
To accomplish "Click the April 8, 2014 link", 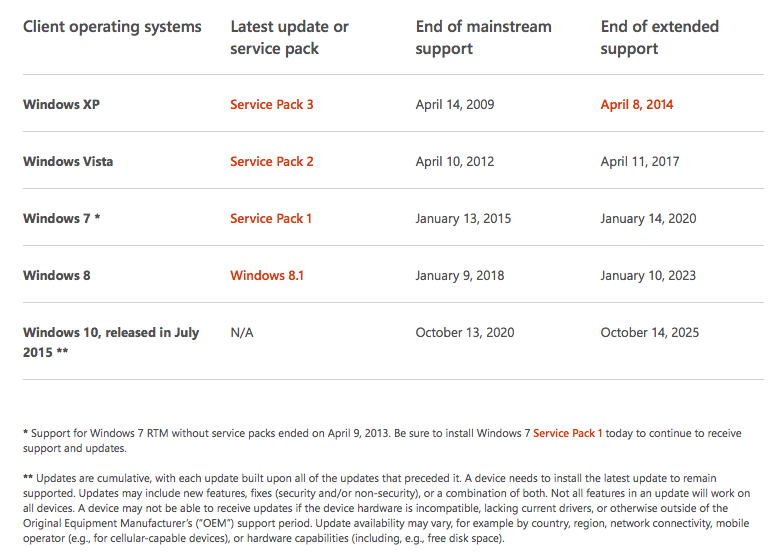I will [636, 104].
